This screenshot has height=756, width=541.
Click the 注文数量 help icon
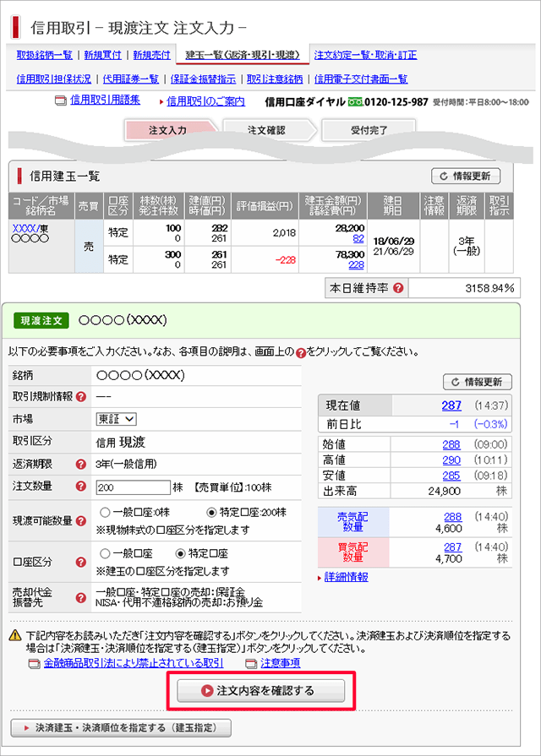(x=81, y=487)
